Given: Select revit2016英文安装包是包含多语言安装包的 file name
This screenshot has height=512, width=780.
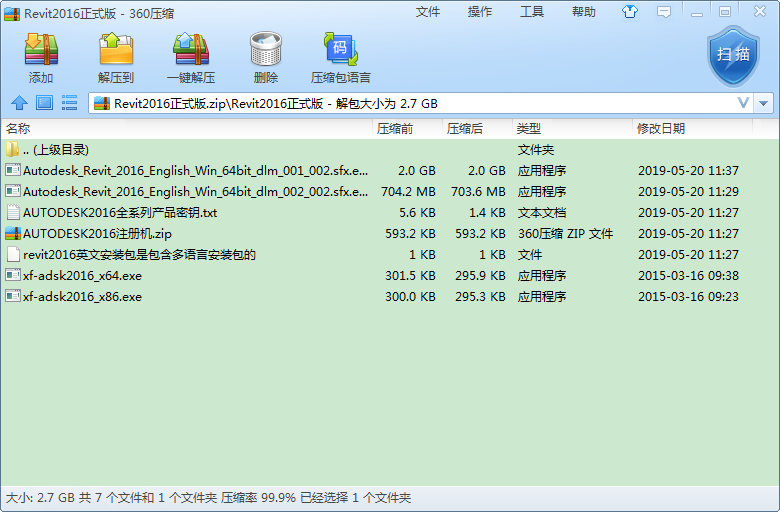Looking at the screenshot, I should point(139,254).
